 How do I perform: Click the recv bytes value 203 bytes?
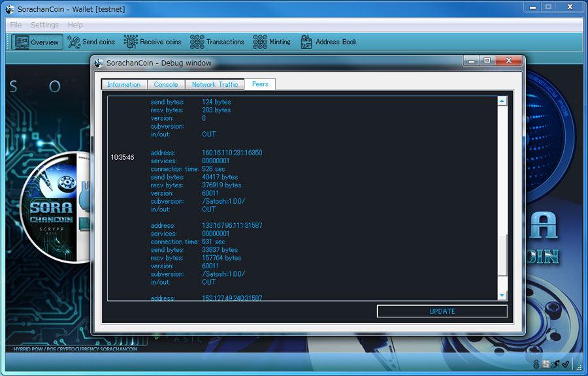[x=216, y=110]
